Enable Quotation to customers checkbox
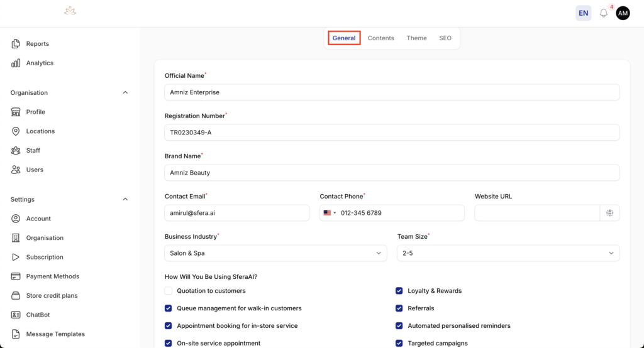The height and width of the screenshot is (348, 644). pyautogui.click(x=169, y=291)
